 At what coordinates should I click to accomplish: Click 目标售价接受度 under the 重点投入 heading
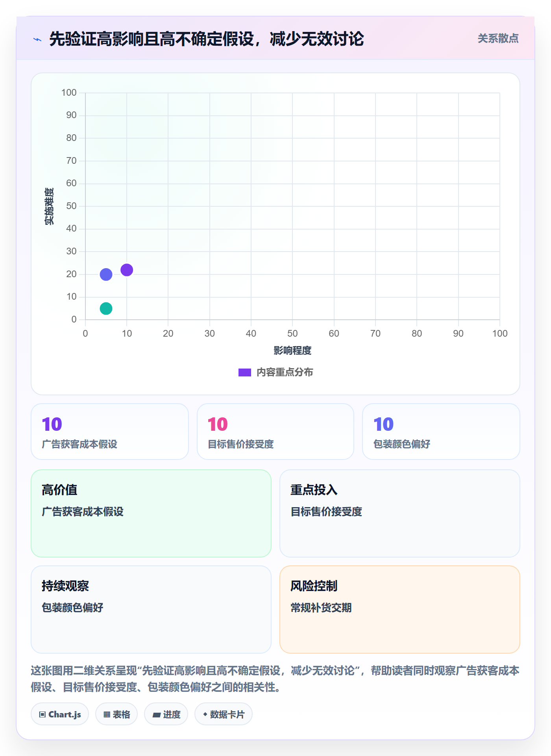(x=326, y=511)
